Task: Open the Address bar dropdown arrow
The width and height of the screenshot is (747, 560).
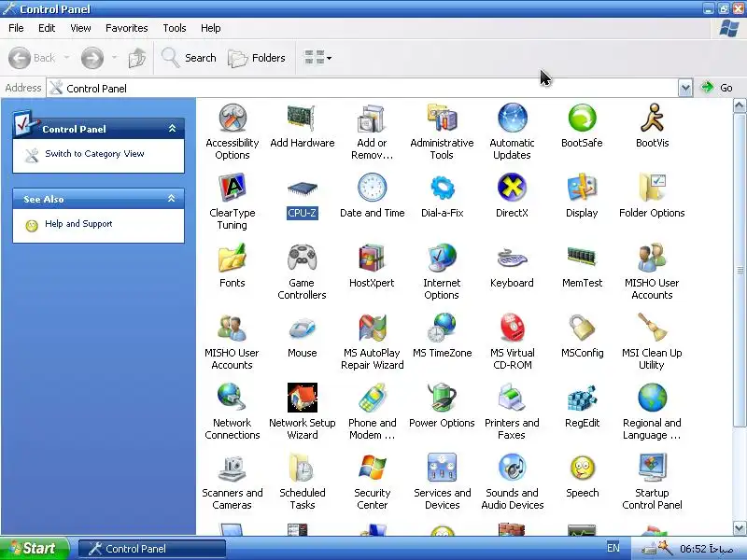Action: pyautogui.click(x=685, y=88)
